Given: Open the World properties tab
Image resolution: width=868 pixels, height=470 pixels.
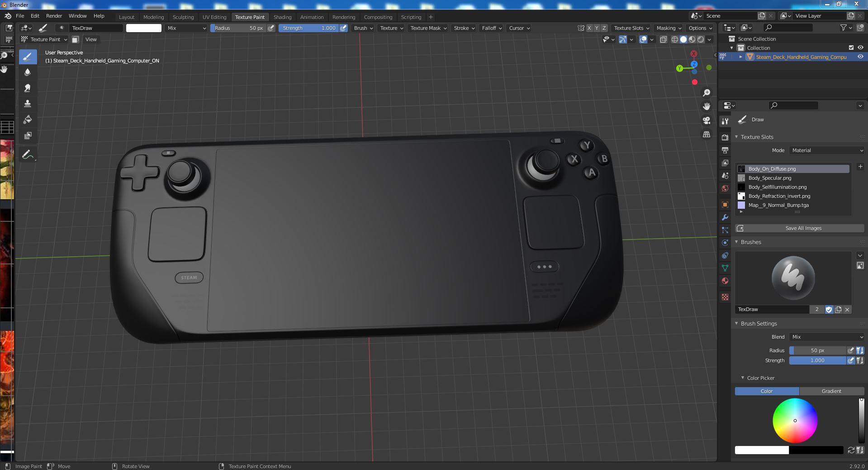Looking at the screenshot, I should [x=725, y=188].
